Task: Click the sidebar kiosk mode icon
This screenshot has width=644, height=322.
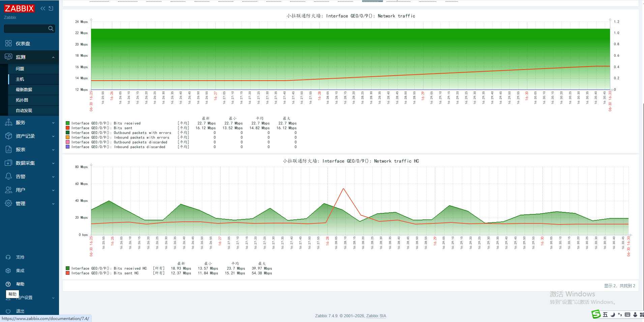Action: click(x=51, y=8)
